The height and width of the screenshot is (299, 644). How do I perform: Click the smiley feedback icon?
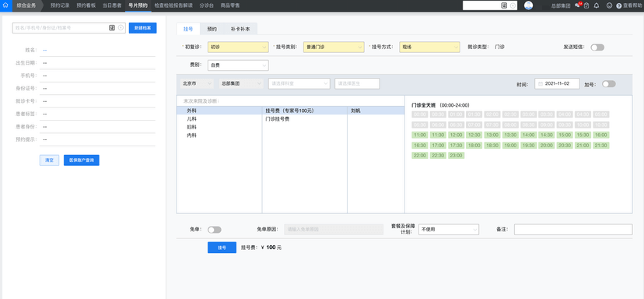[609, 5]
